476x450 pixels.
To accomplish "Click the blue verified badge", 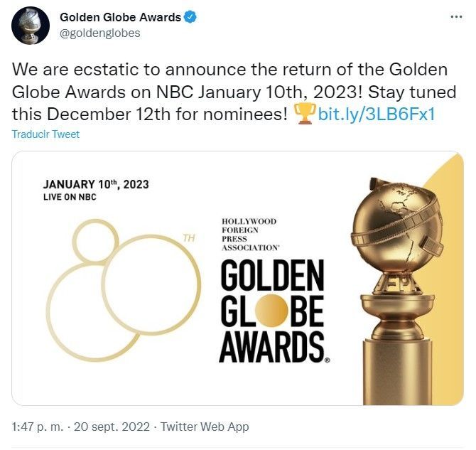I will click(x=190, y=17).
